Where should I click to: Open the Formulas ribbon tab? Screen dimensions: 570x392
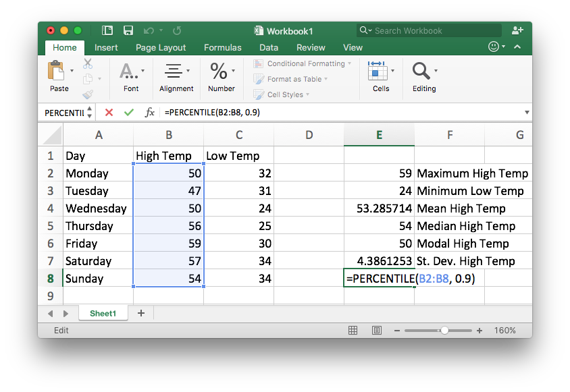pyautogui.click(x=222, y=48)
